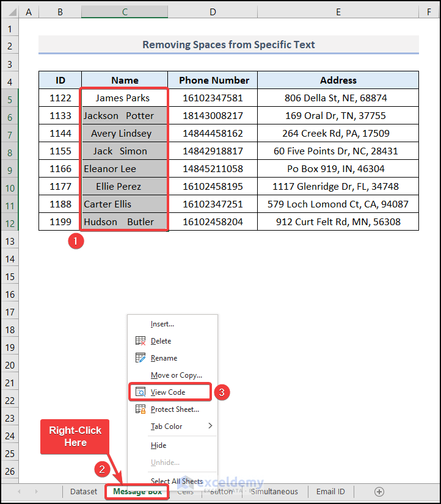Select column A header

29,12
